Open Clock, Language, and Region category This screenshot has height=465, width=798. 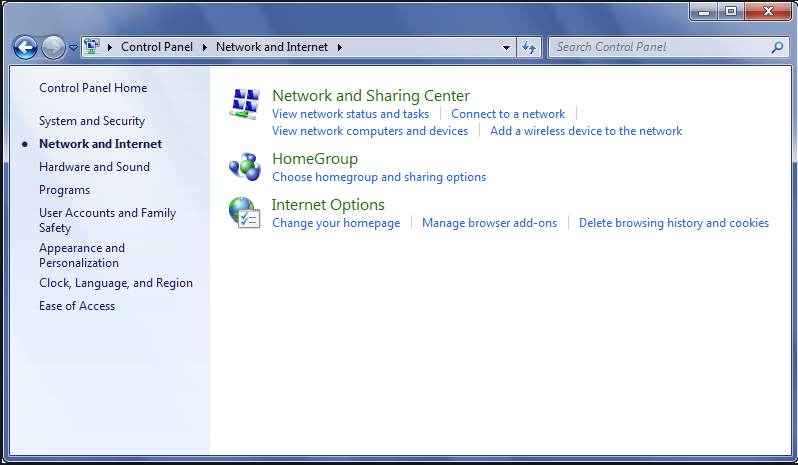click(x=116, y=283)
